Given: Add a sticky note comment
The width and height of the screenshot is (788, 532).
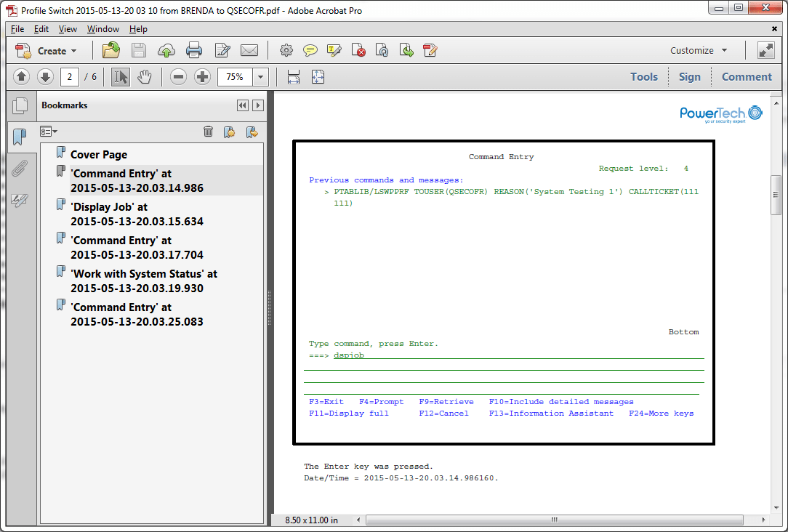Looking at the screenshot, I should (311, 50).
